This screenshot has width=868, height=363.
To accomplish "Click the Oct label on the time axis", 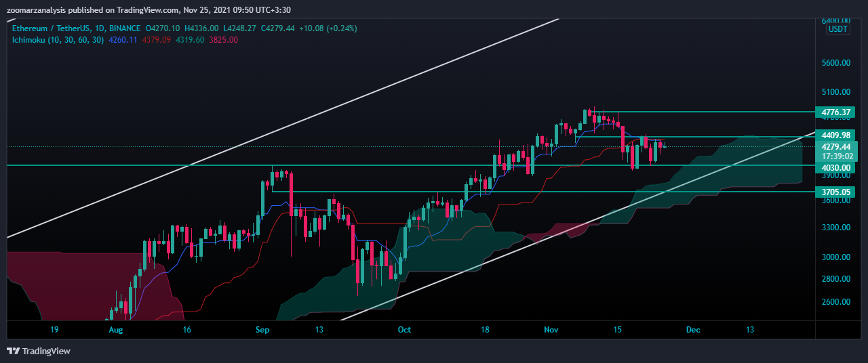I will (x=404, y=330).
